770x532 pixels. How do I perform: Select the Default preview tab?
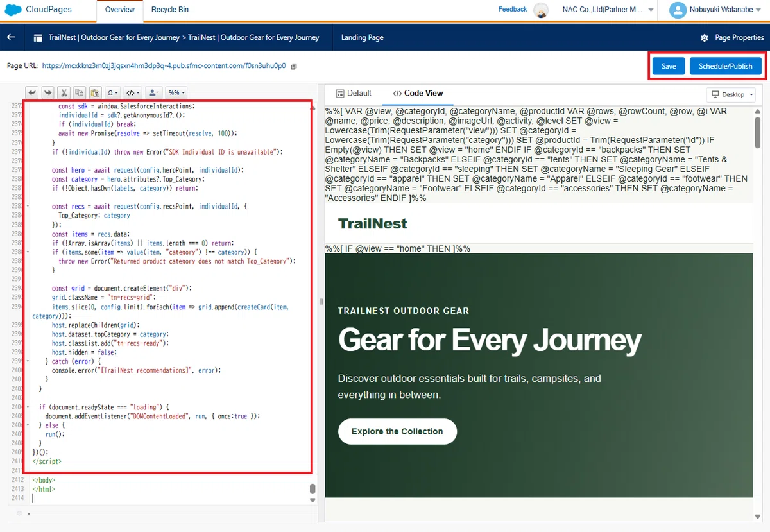[x=354, y=94]
